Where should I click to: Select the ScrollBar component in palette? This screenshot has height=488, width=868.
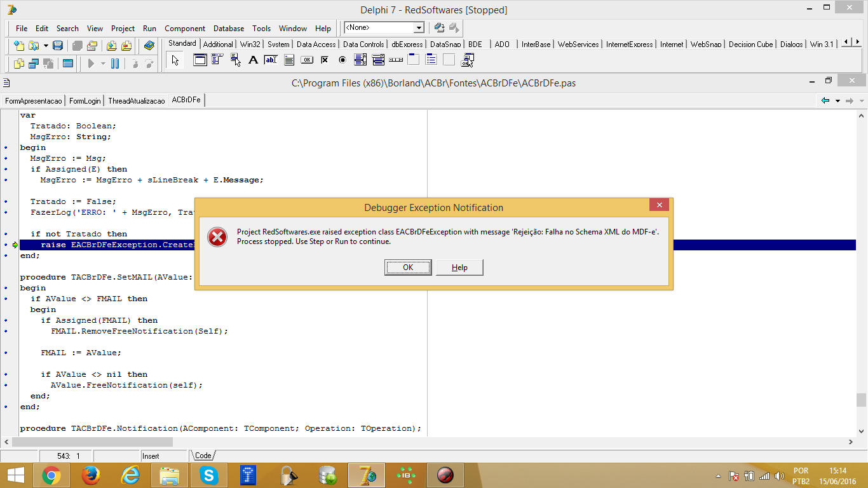(x=396, y=60)
